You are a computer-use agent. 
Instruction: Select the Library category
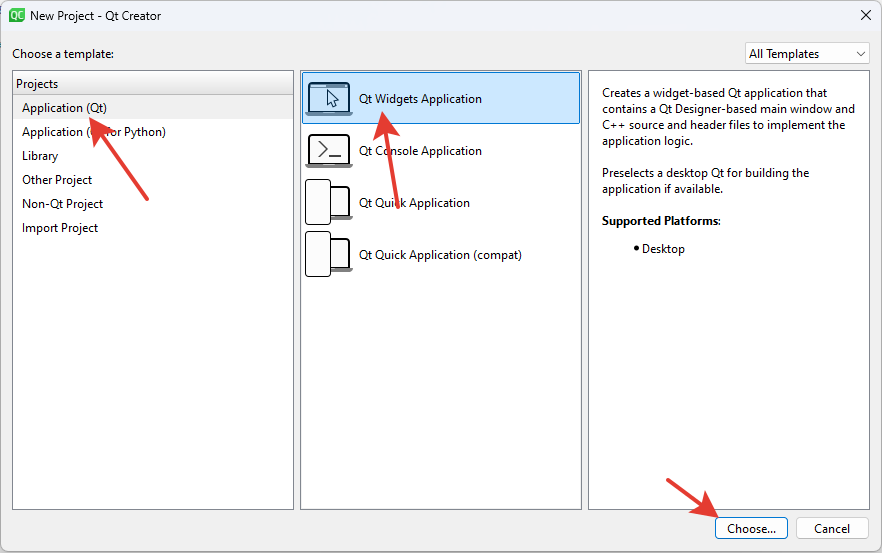153,156
